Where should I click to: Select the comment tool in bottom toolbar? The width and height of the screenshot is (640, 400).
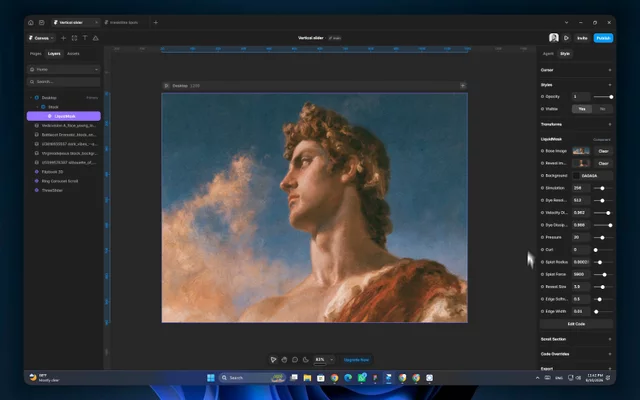tap(295, 360)
